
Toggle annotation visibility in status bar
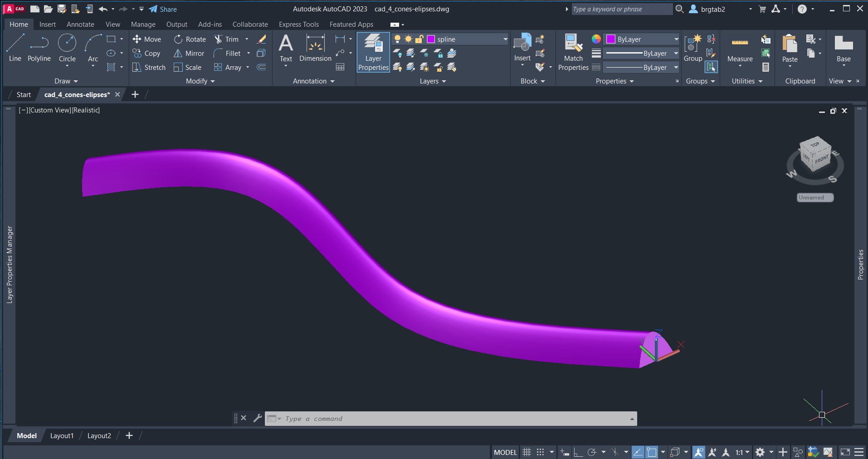[699, 452]
